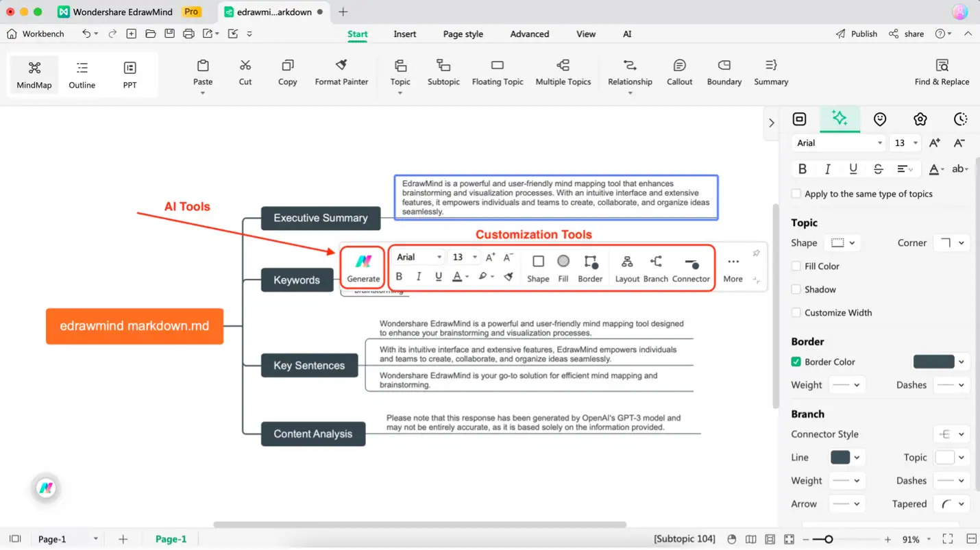This screenshot has width=980, height=550.
Task: Switch to PPT mode
Action: tap(130, 75)
